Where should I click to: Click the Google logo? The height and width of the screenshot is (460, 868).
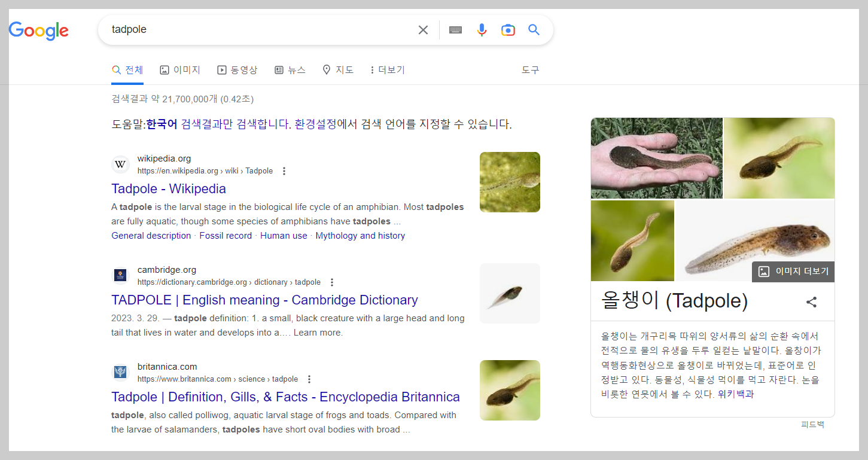coord(39,30)
